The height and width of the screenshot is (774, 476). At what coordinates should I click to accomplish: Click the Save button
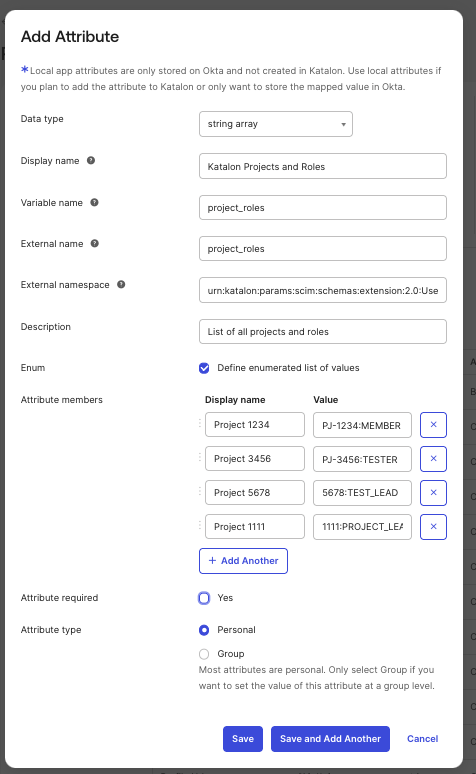pyautogui.click(x=243, y=739)
